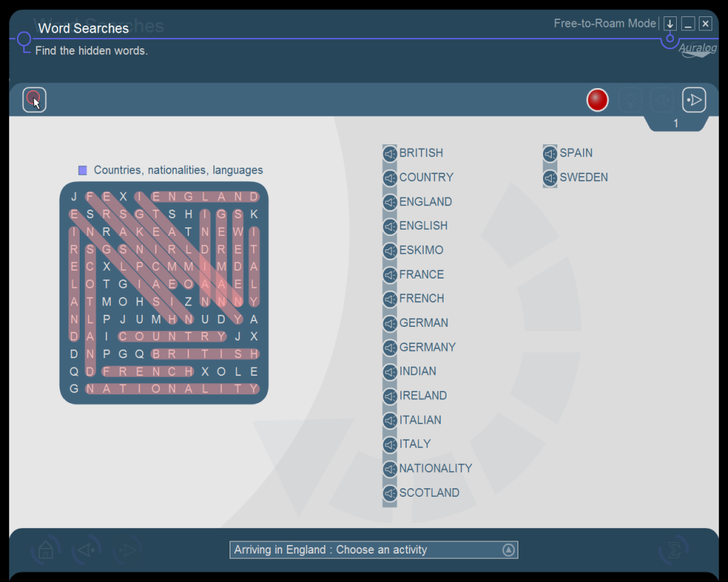Click the speaker icon beside GERMANY
Image resolution: width=728 pixels, height=582 pixels.
tap(390, 347)
